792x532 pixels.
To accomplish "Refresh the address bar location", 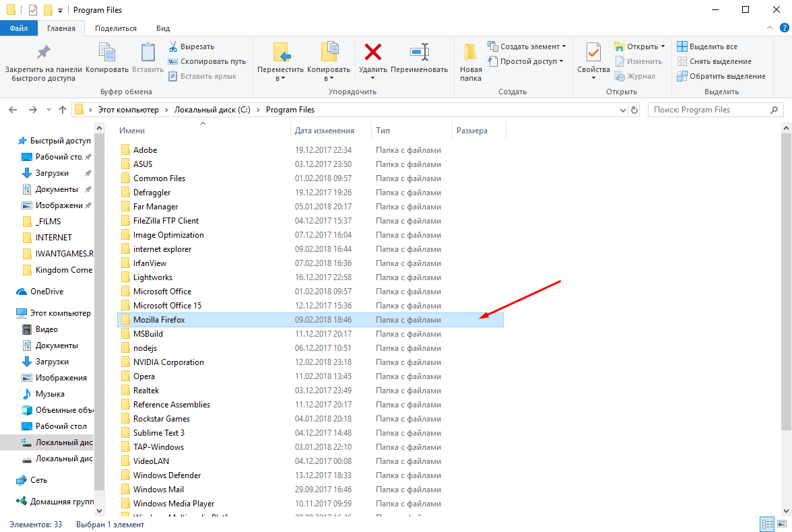I will 634,110.
